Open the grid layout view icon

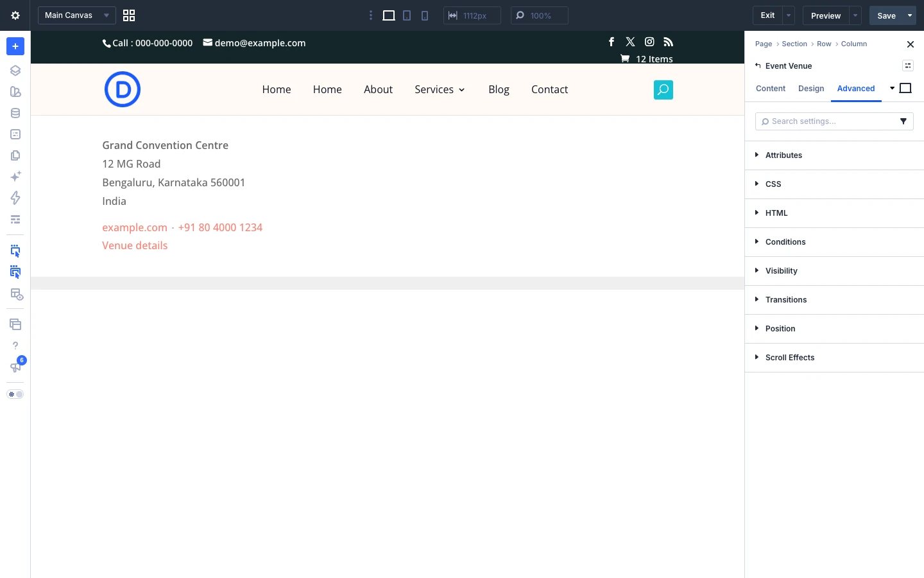(x=129, y=15)
